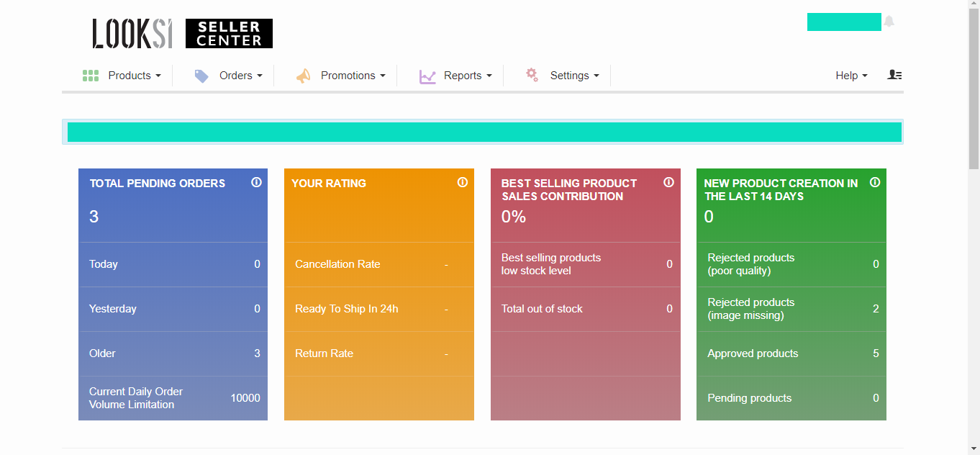This screenshot has width=980, height=455.
Task: Open the user account list icon
Action: coord(894,75)
